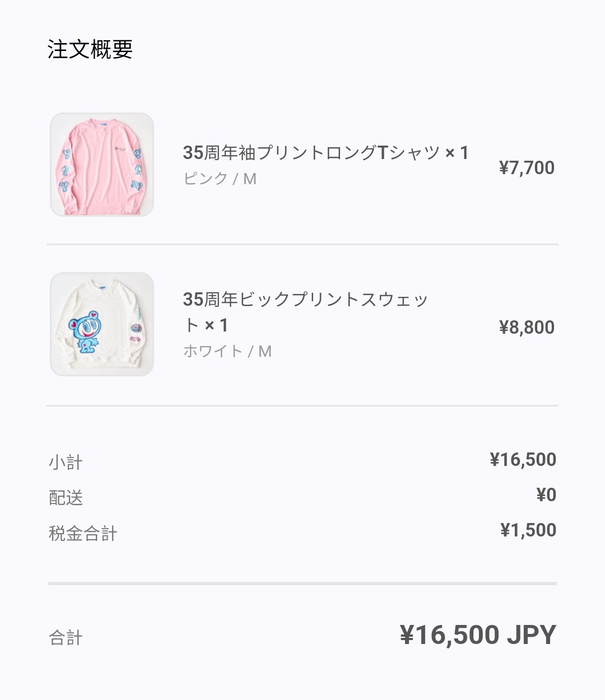Click the 配送 shipping label
The height and width of the screenshot is (700, 605).
(66, 497)
